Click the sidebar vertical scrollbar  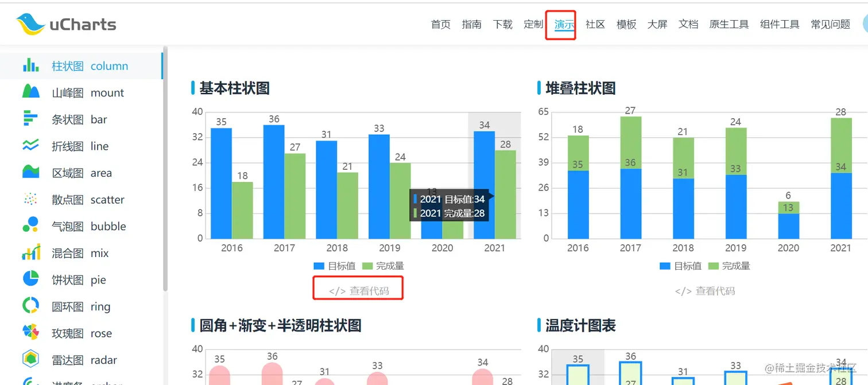165,169
